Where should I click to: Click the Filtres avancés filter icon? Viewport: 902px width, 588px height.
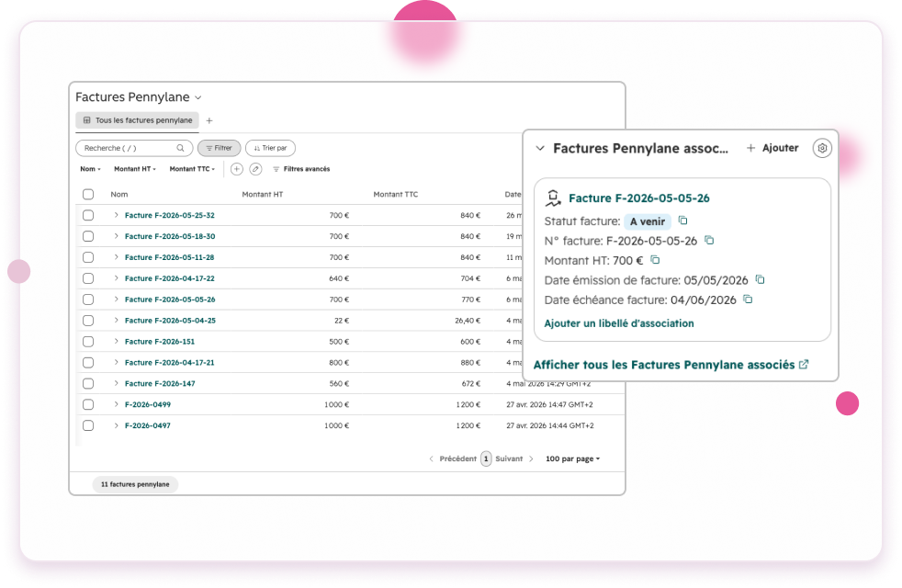[x=276, y=169]
